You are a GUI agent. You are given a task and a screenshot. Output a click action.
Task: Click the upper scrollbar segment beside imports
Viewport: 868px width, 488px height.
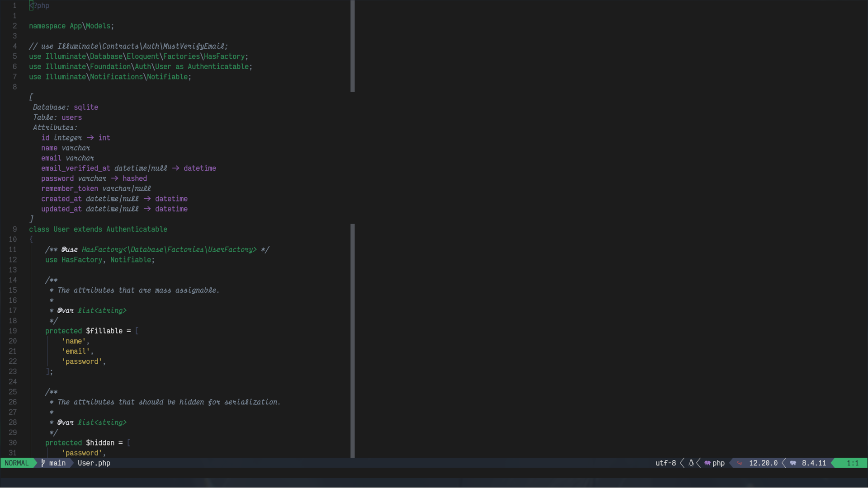point(353,45)
